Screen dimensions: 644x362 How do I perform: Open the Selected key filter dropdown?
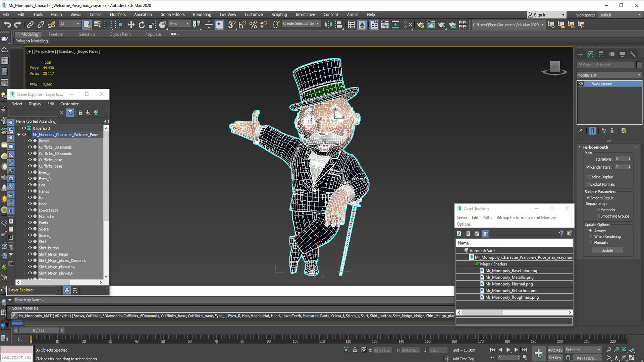tap(583, 350)
